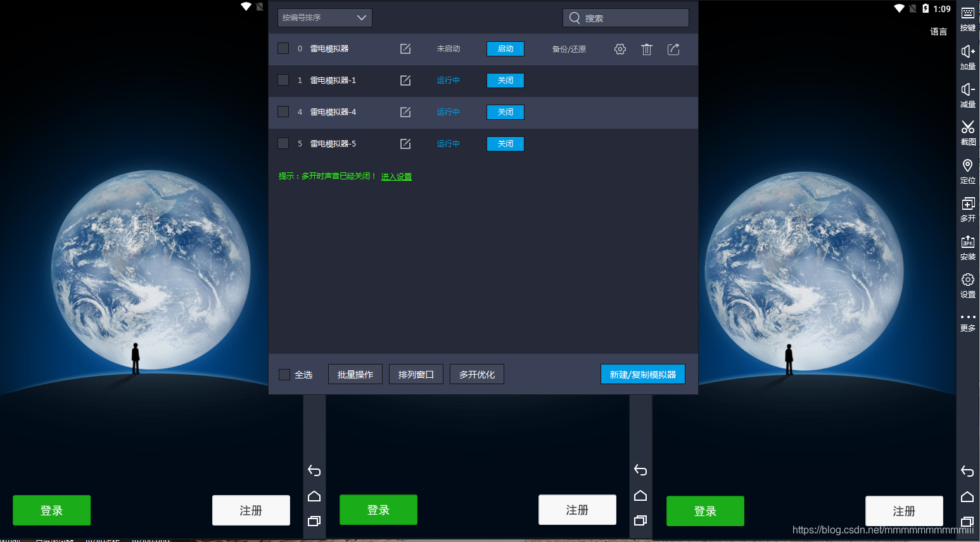Click 注册 in middle emulator window

click(x=577, y=510)
